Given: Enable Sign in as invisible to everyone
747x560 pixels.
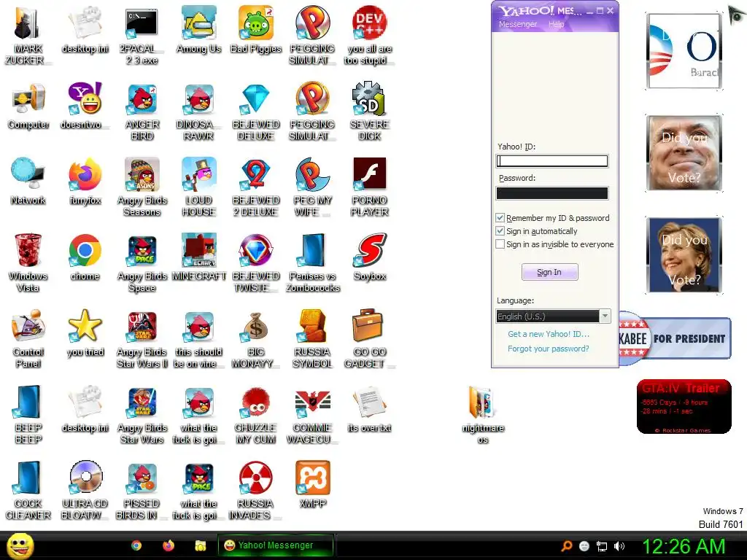Looking at the screenshot, I should 500,244.
